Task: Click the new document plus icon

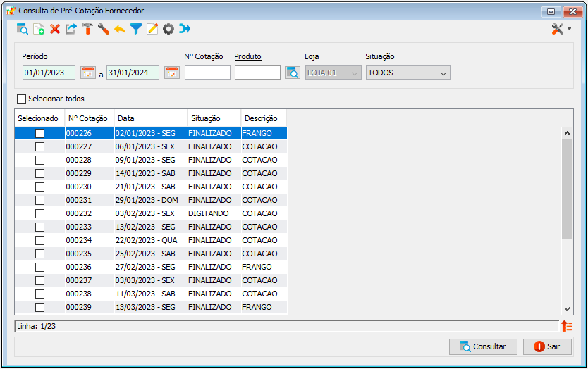Action: coord(39,29)
